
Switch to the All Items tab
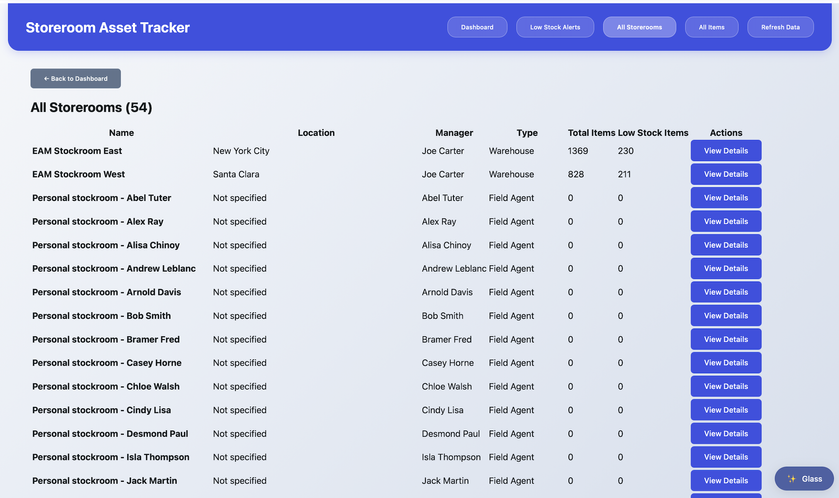click(711, 27)
